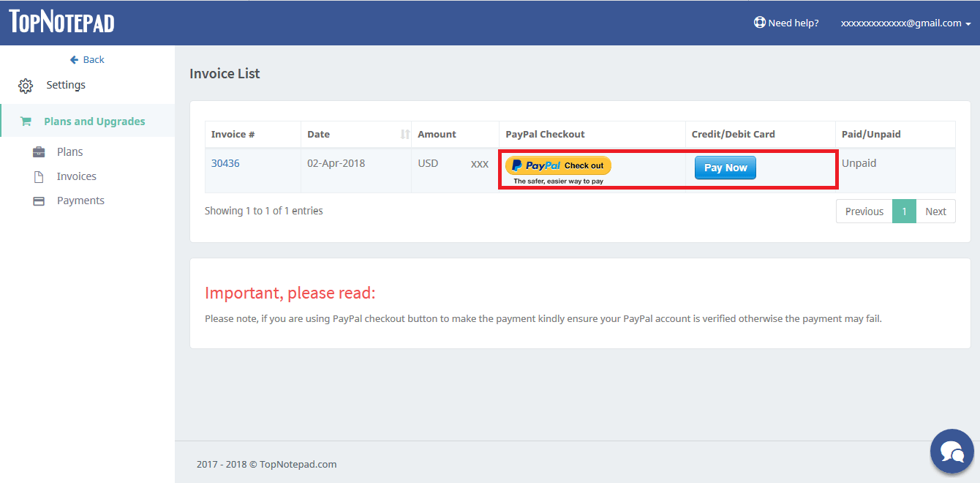Screen dimensions: 980x483
Task: Click 'Showing 1 to 1 of 1 entries' text
Action: [263, 211]
